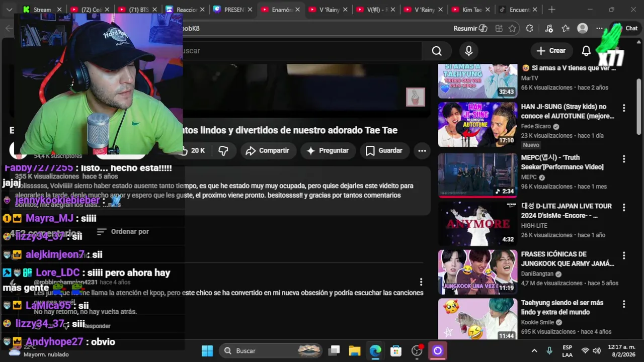Open OBS Studio from taskbar
The height and width of the screenshot is (362, 644).
tap(417, 351)
